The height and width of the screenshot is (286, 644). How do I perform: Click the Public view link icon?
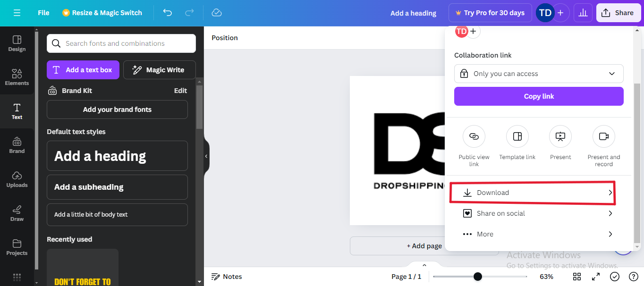[x=474, y=137]
